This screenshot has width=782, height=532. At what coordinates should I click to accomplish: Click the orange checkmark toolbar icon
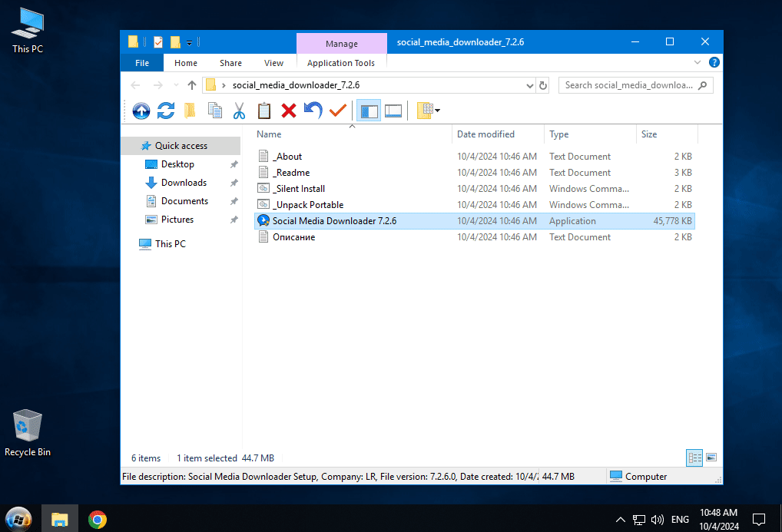coord(338,111)
